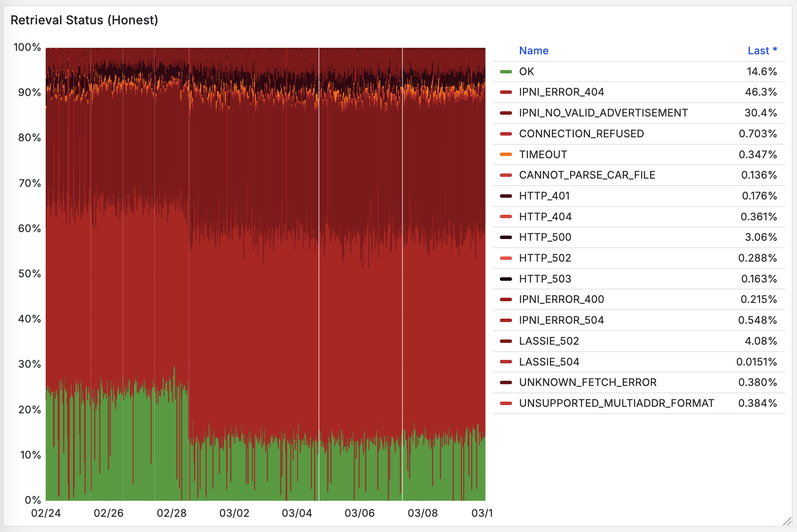797x532 pixels.
Task: Toggle the CONNECTION_REFUSED series visibility
Action: [581, 134]
